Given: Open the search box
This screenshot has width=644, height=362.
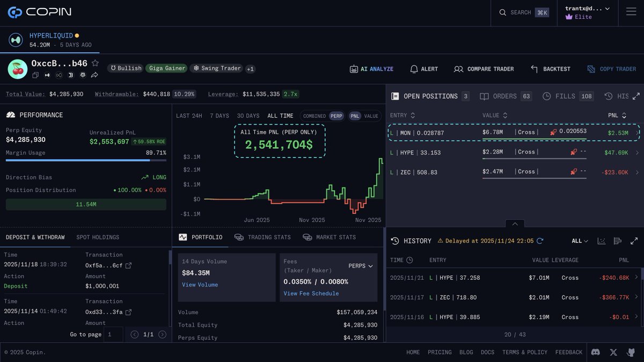Looking at the screenshot, I should (x=524, y=12).
